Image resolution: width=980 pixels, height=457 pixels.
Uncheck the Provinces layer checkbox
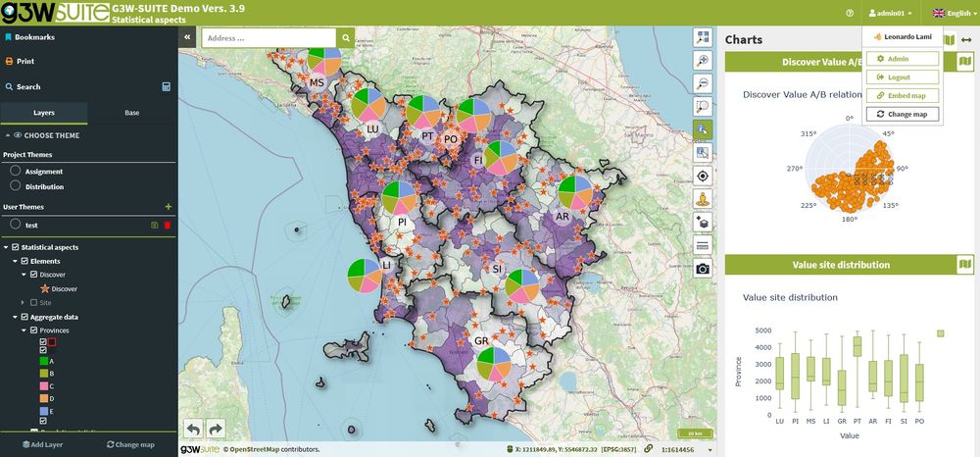click(x=33, y=330)
